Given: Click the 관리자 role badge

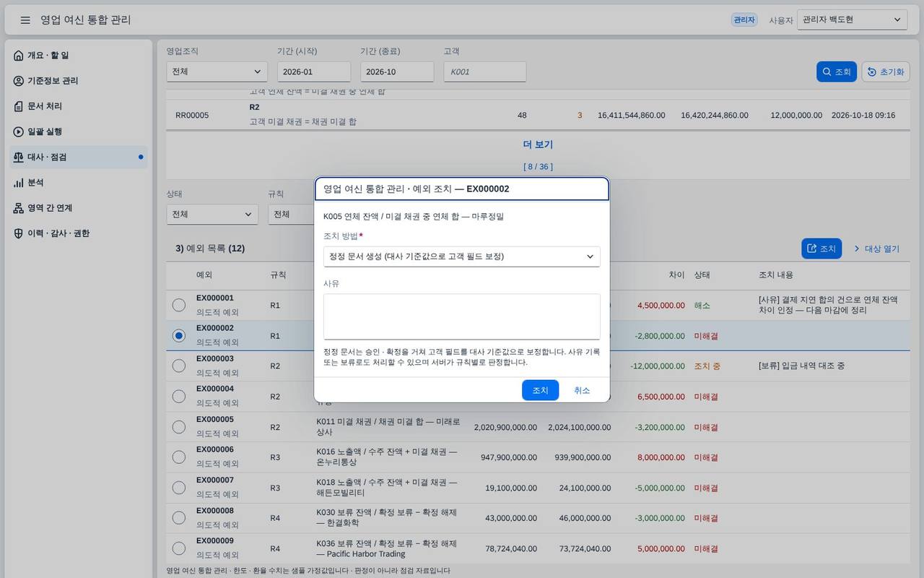Looking at the screenshot, I should tap(744, 20).
